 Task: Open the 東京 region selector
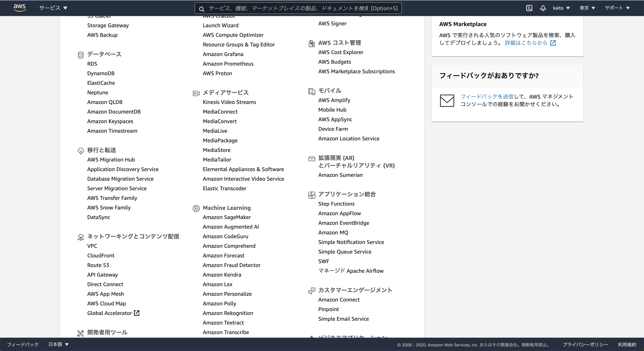pyautogui.click(x=587, y=8)
